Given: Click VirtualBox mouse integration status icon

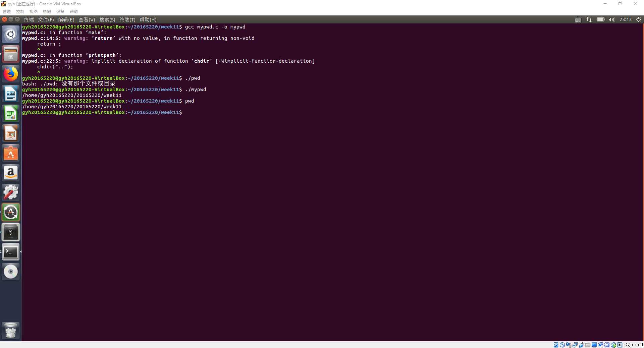Looking at the screenshot, I should [613, 345].
